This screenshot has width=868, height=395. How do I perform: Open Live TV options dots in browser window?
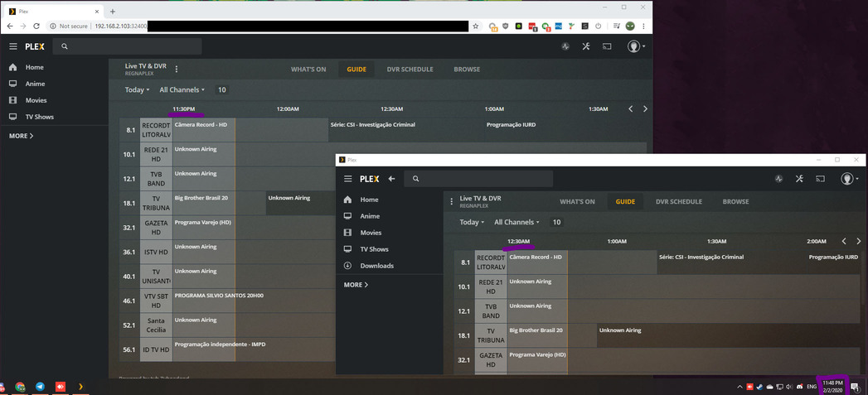177,70
